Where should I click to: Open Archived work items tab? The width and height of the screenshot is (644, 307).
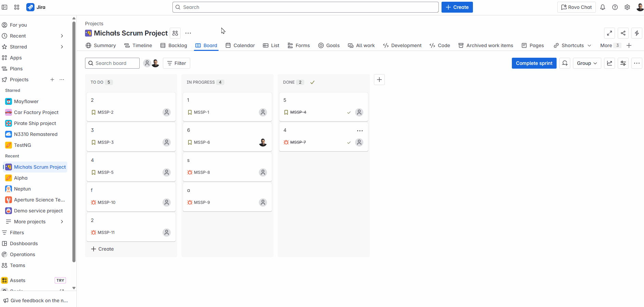pyautogui.click(x=486, y=45)
